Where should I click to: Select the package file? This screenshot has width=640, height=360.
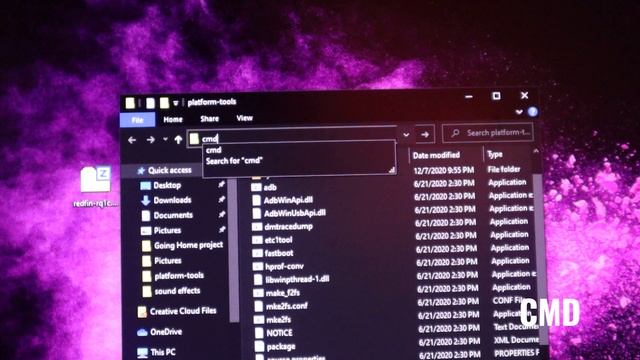pyautogui.click(x=281, y=347)
